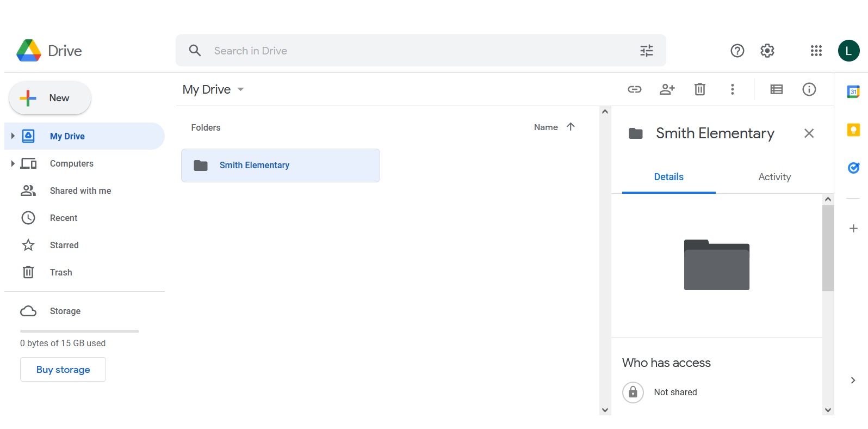Screen dimensions: 868x429
Task: Share Smith Elementary with add-person icon
Action: [667, 89]
